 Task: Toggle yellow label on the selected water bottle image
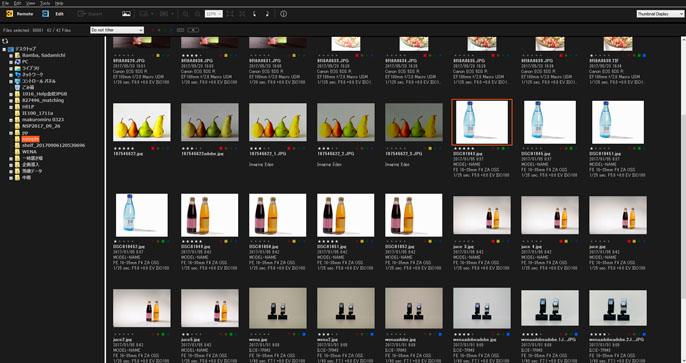click(x=498, y=149)
